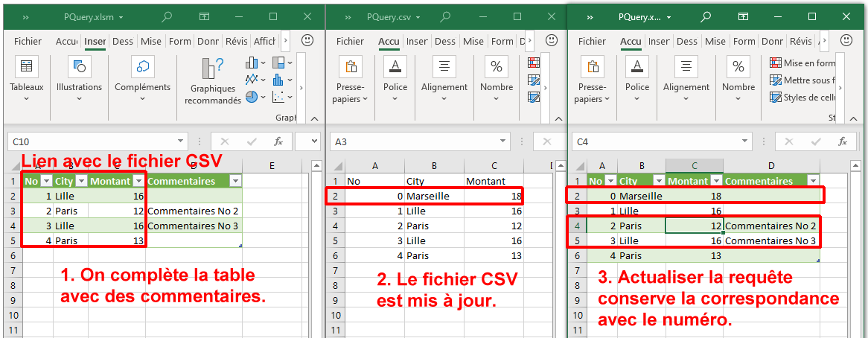Click the name box showing C4
This screenshot has width=868, height=338.
click(655, 141)
